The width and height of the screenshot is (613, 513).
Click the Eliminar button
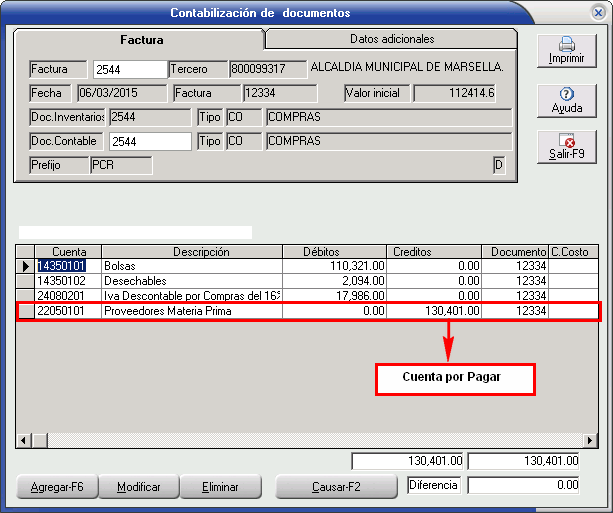(x=220, y=486)
